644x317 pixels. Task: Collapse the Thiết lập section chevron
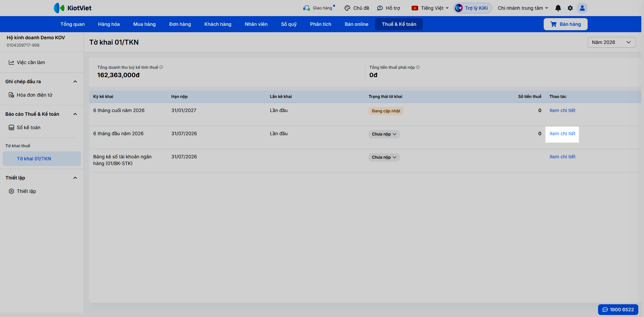(75, 178)
